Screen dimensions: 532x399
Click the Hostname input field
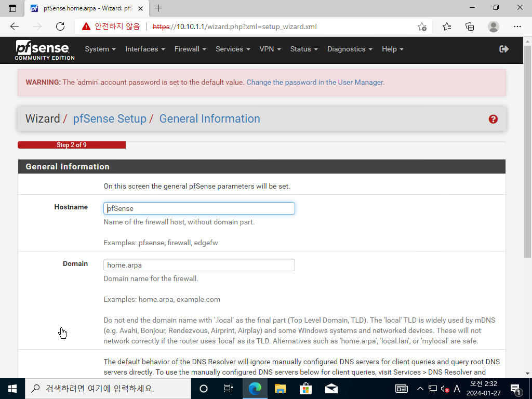tap(199, 208)
